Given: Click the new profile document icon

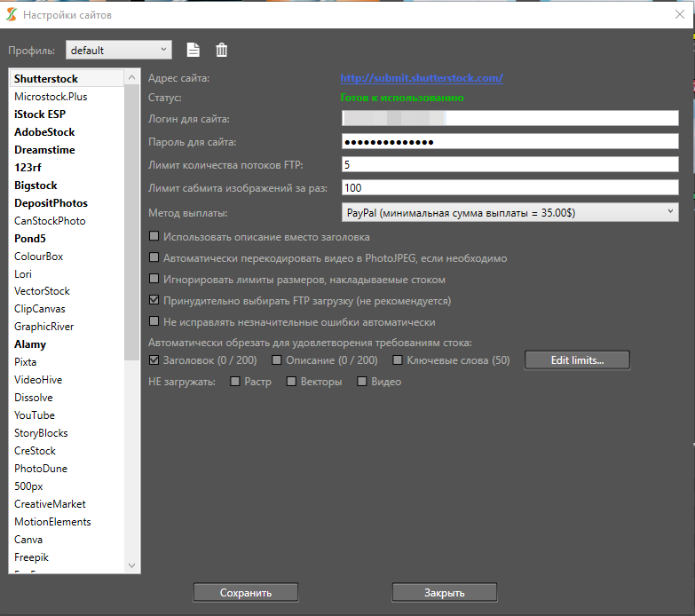Looking at the screenshot, I should pyautogui.click(x=193, y=50).
